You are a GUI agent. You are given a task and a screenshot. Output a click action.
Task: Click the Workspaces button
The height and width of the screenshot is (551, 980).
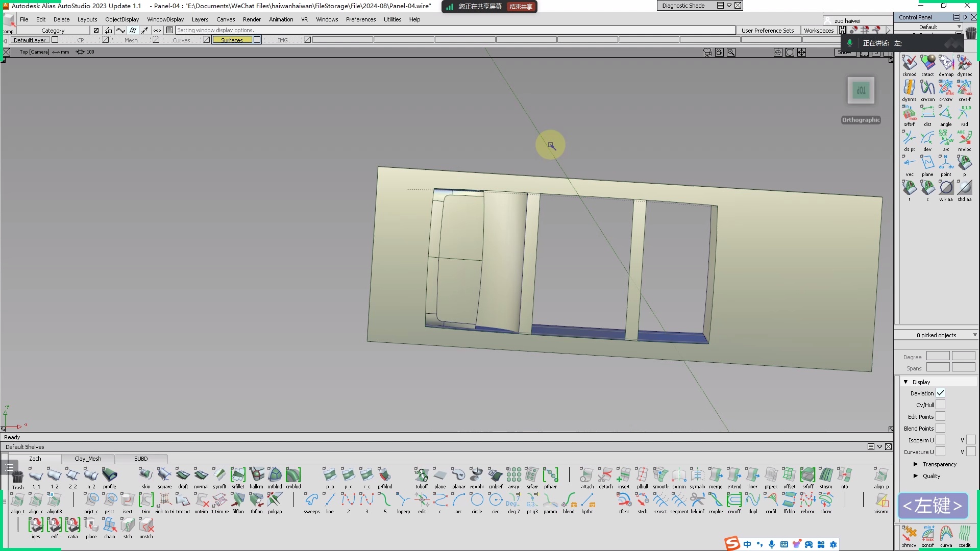point(818,31)
